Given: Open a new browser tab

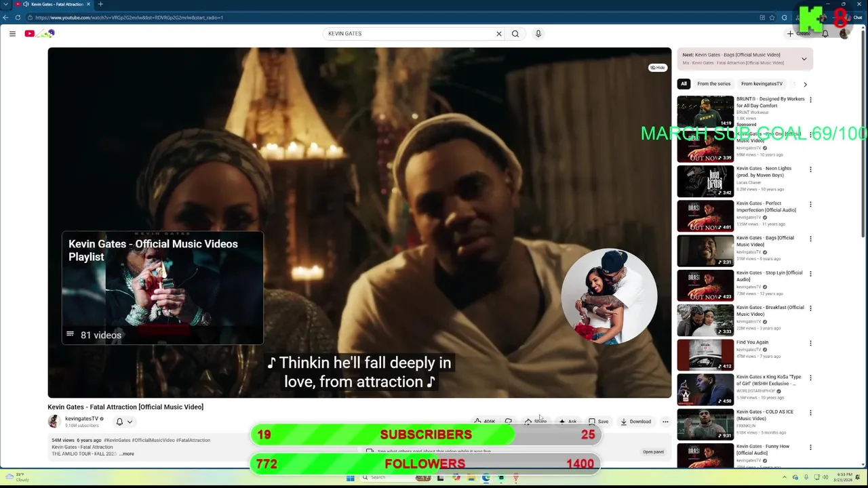Looking at the screenshot, I should click(100, 4).
